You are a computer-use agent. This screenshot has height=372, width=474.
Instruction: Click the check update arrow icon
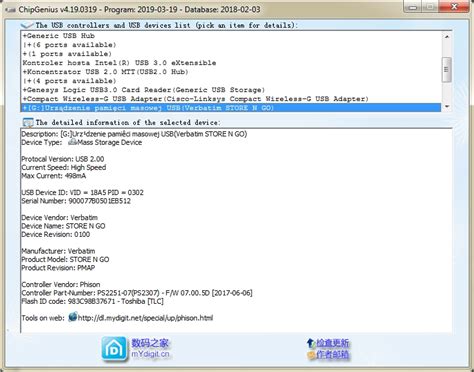(310, 343)
